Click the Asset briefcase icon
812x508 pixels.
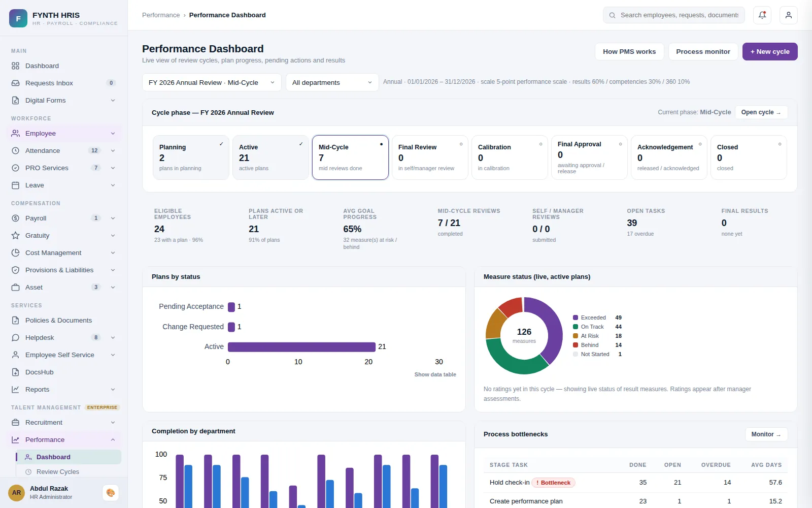click(15, 288)
